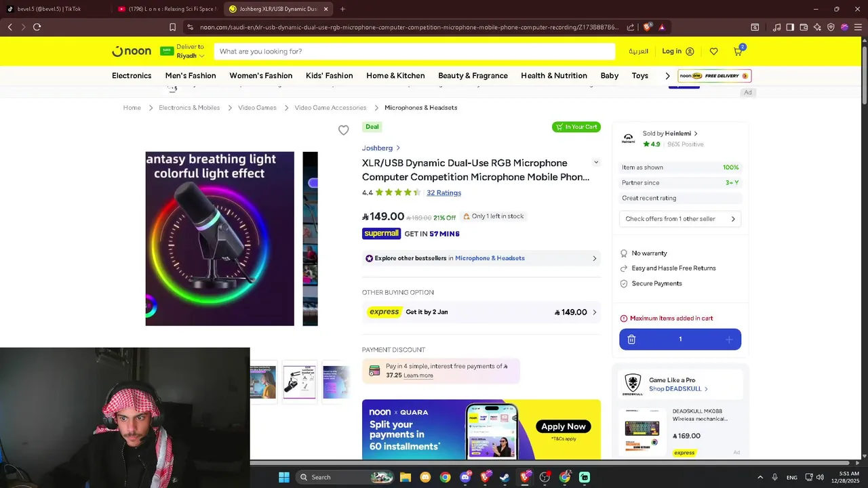Bookmark this page with the bookmark icon
The width and height of the screenshot is (868, 488).
(x=172, y=27)
